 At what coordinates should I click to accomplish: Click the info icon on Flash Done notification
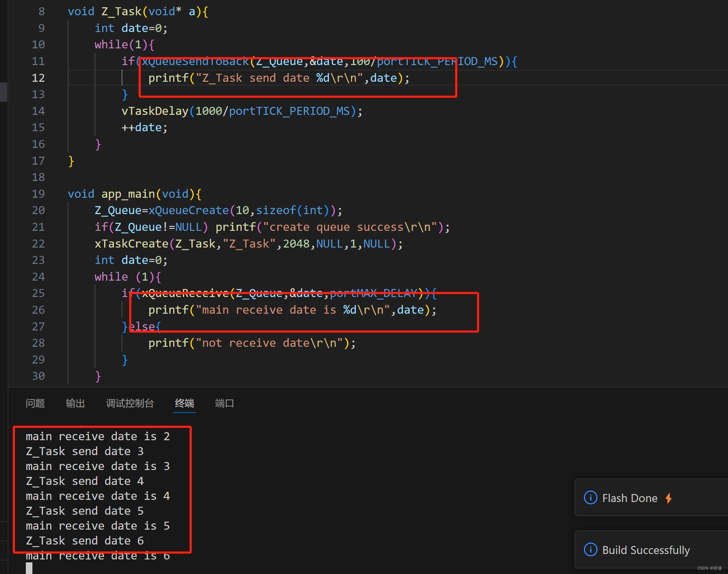(590, 498)
